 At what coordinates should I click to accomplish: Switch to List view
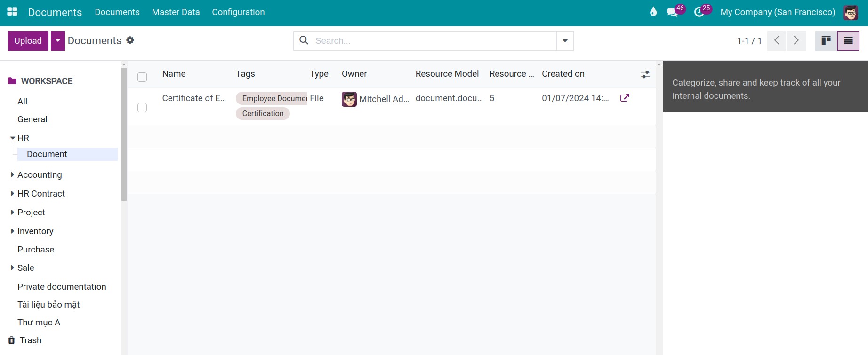pos(848,41)
